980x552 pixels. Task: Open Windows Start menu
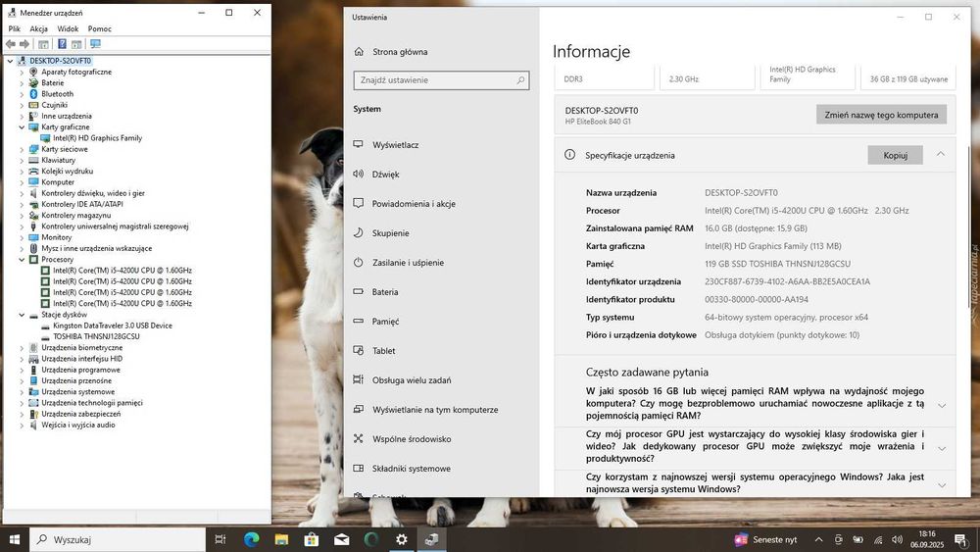pos(15,539)
